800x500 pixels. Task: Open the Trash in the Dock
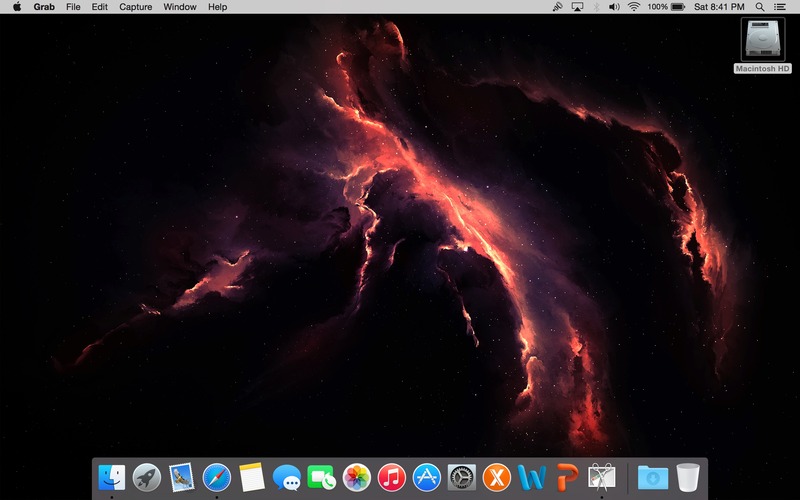point(688,478)
